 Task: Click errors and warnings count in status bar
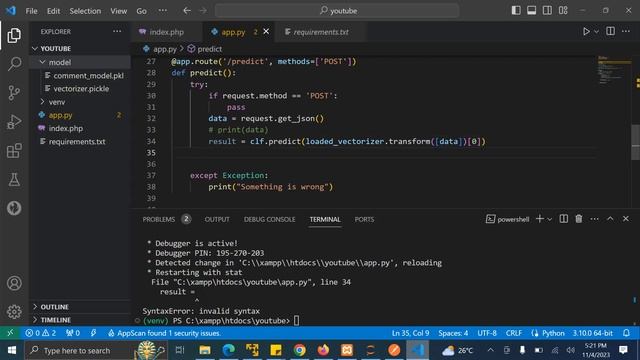click(x=40, y=333)
